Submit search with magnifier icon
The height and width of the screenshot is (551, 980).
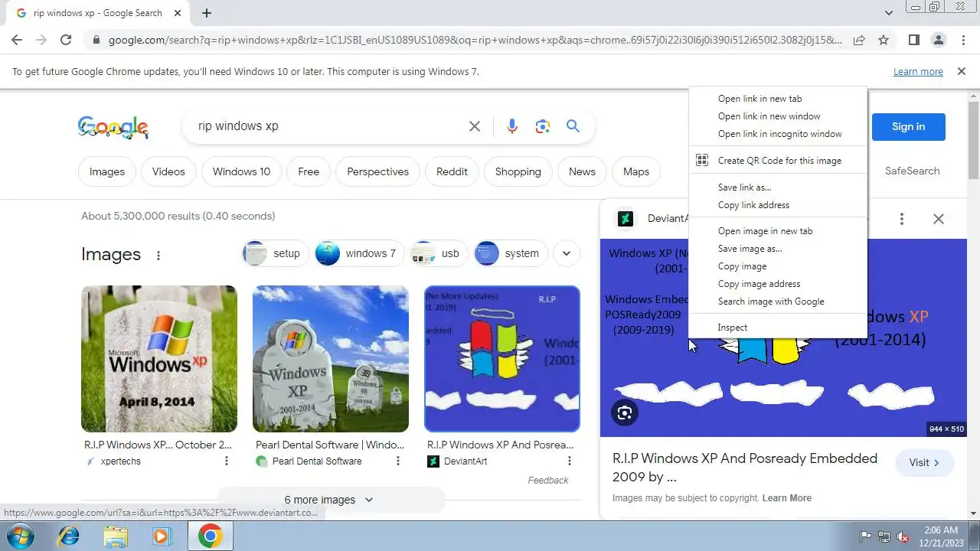pos(573,126)
